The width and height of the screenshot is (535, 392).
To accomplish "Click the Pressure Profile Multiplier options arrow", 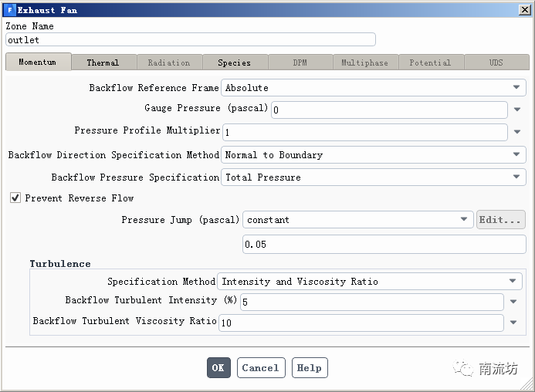I will tap(517, 132).
